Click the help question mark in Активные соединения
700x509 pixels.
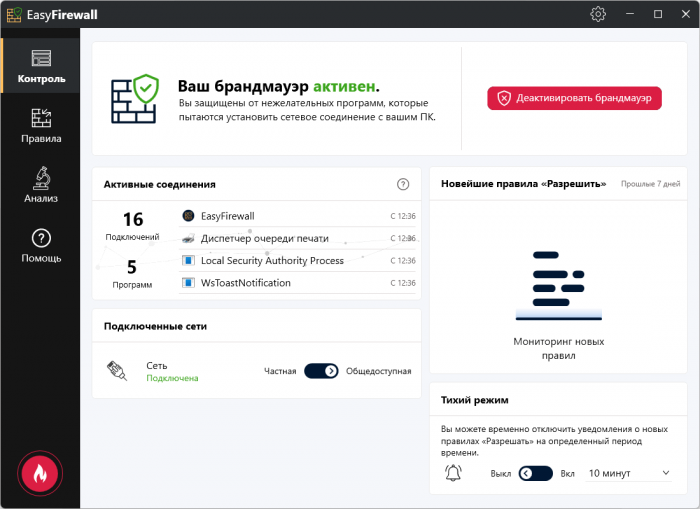(x=403, y=184)
